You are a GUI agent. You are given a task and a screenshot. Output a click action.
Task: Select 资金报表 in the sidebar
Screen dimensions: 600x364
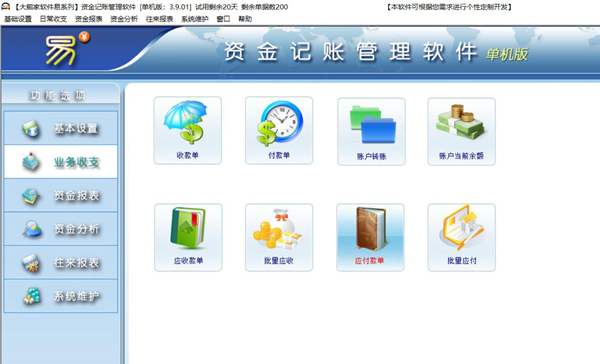click(x=61, y=195)
